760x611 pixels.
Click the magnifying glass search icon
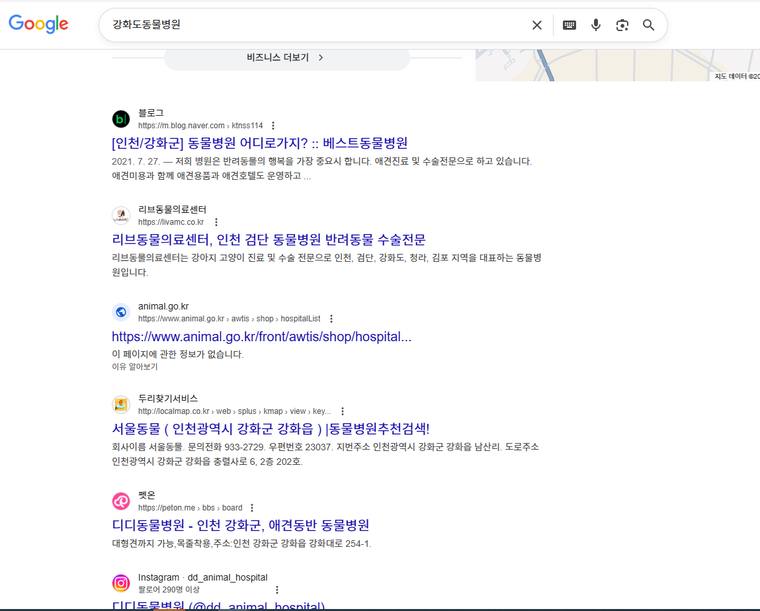pos(649,25)
